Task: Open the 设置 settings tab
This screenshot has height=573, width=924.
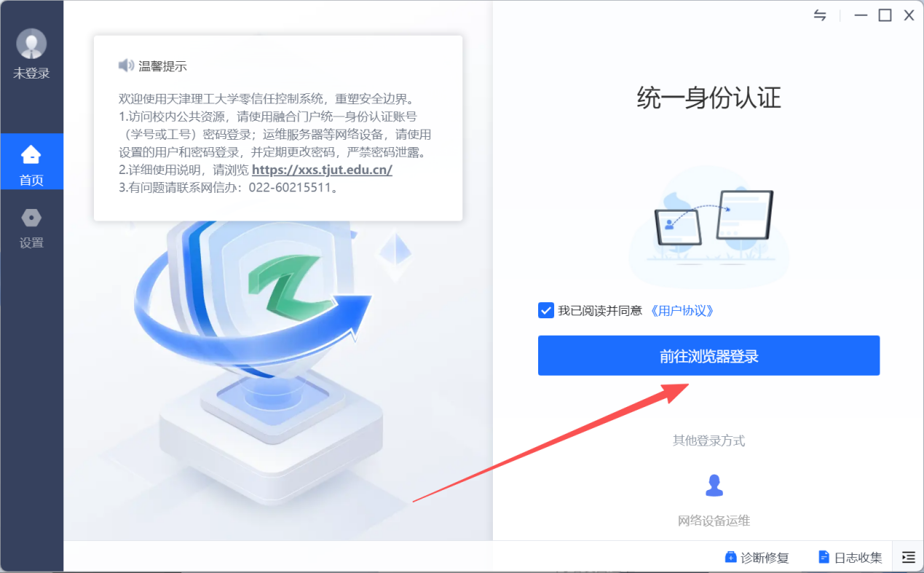Action: tap(31, 229)
